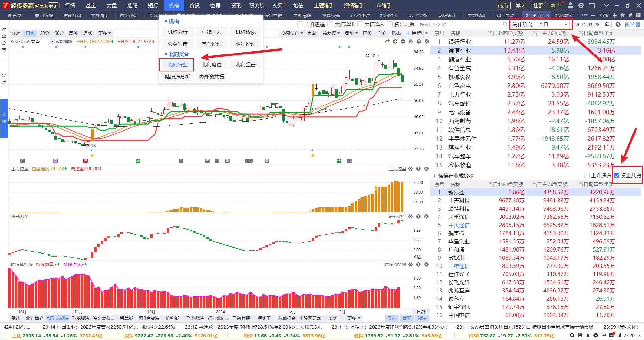644x340 pixels.
Task: Enable the 上升通道 filter at top
Action: click(x=300, y=24)
